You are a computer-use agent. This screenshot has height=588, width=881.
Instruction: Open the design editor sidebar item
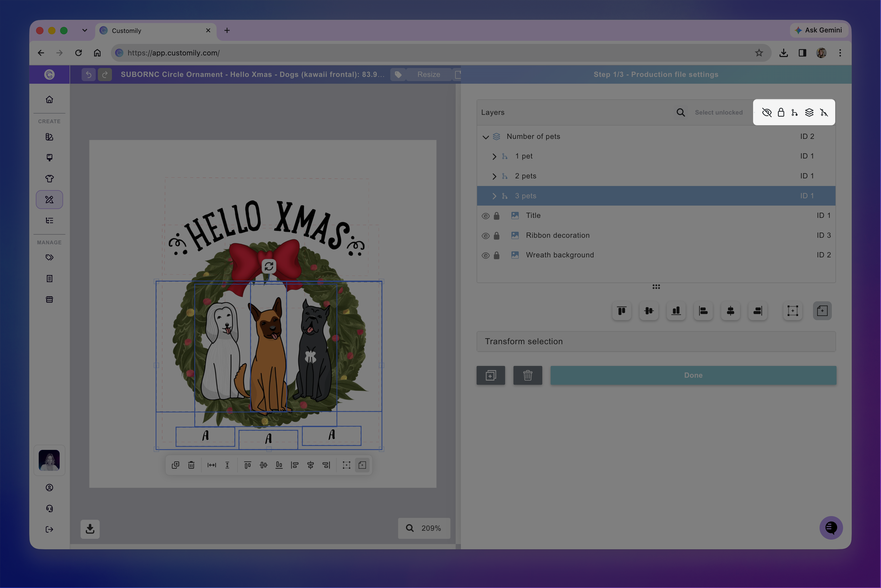49,200
